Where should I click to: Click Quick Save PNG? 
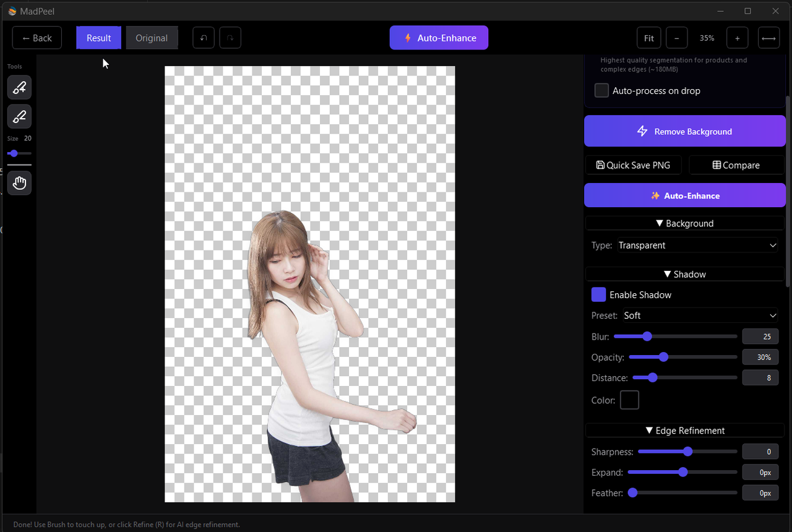(x=633, y=165)
